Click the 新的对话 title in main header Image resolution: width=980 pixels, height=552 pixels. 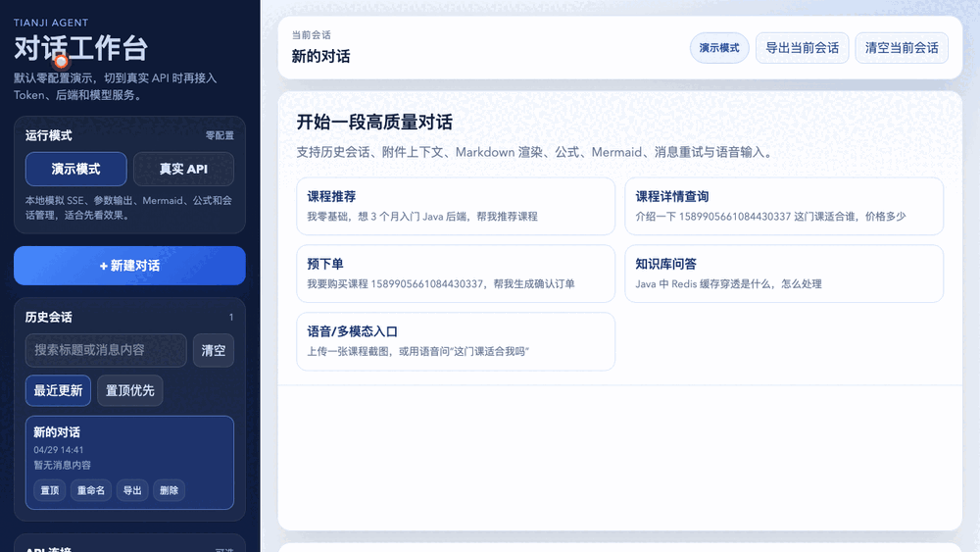point(320,56)
